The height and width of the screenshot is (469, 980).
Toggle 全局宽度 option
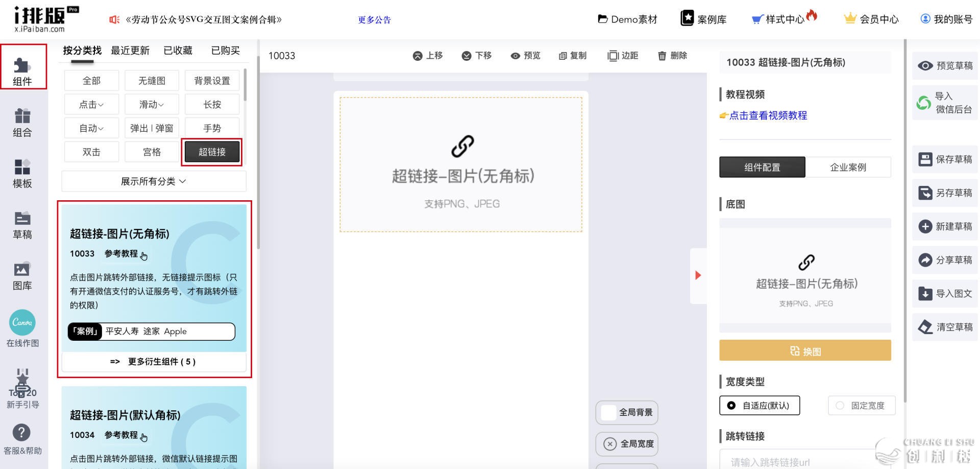tap(610, 444)
